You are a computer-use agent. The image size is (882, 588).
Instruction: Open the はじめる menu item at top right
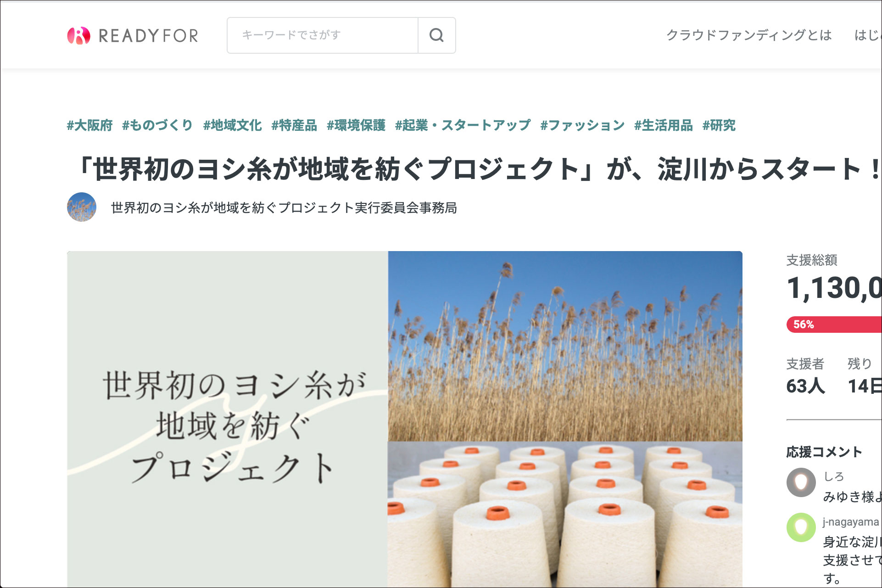click(x=867, y=35)
